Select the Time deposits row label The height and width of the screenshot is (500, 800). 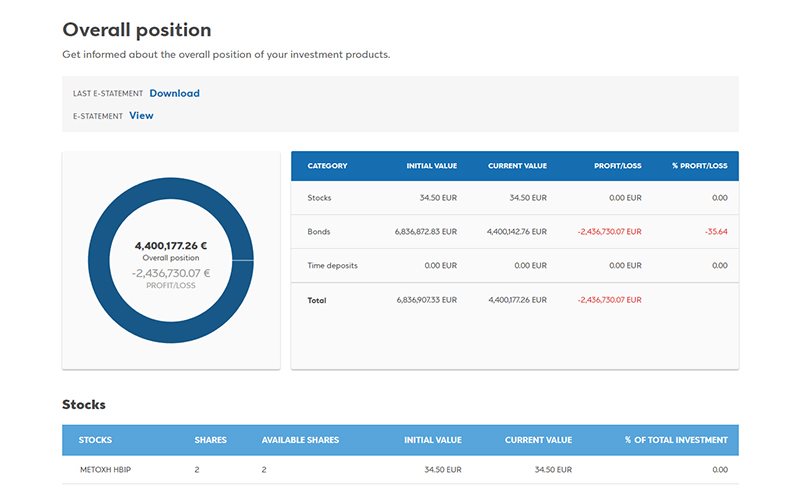(332, 266)
